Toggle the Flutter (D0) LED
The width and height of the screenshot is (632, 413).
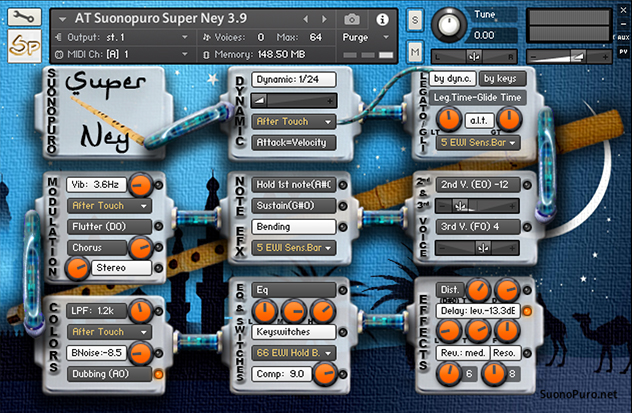click(159, 226)
